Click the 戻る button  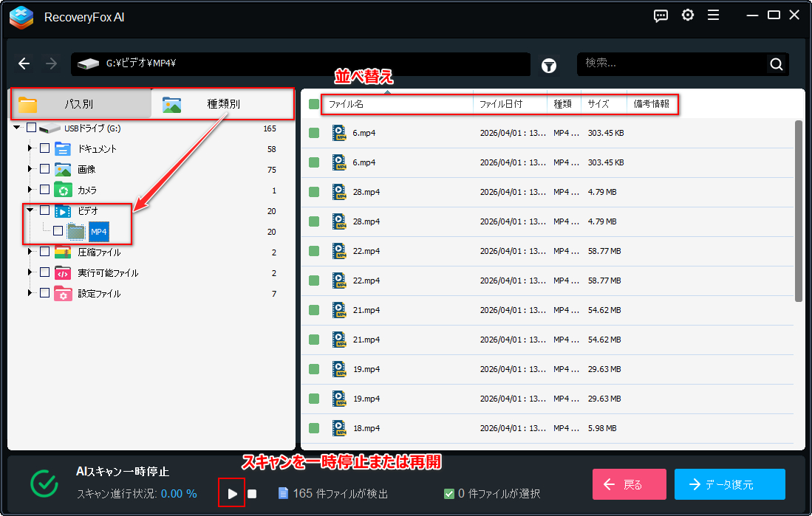[630, 484]
